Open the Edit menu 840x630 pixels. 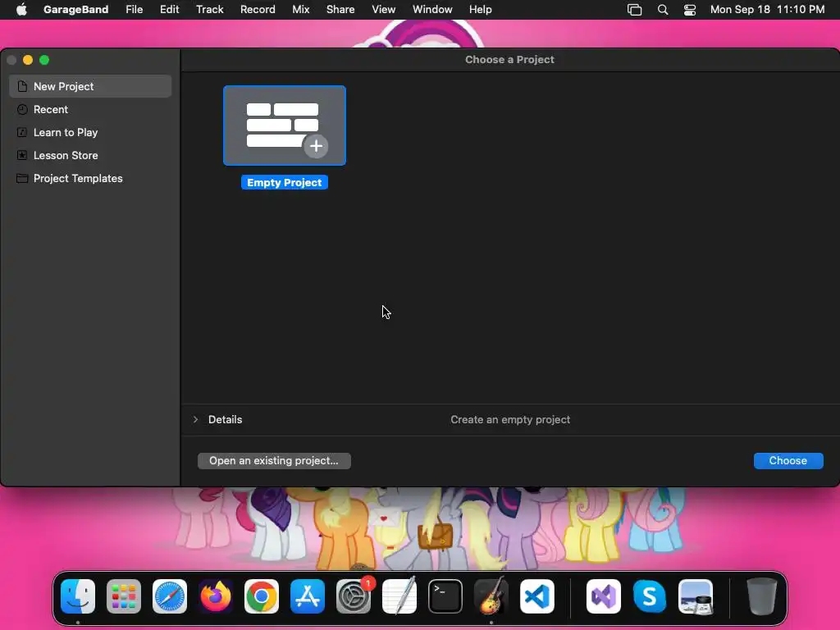click(169, 10)
